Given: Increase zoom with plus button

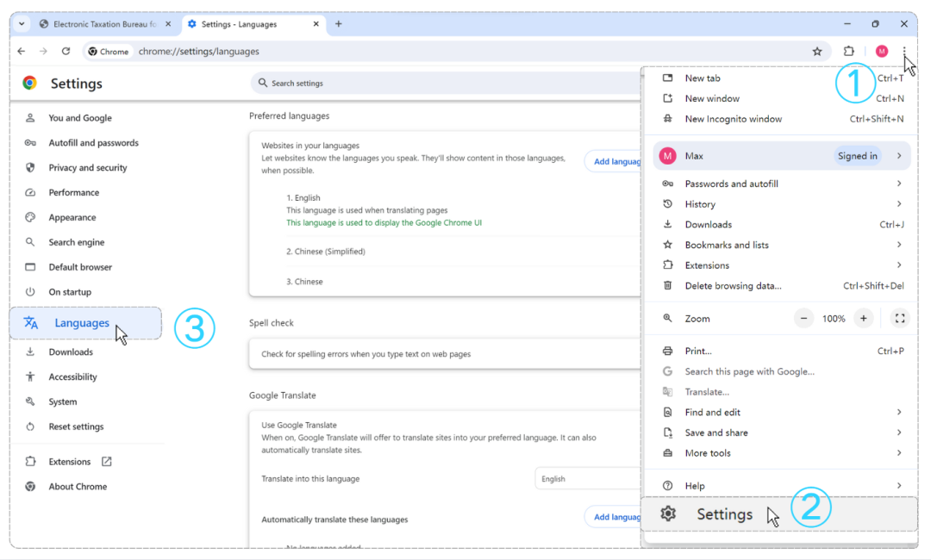Looking at the screenshot, I should (x=863, y=319).
